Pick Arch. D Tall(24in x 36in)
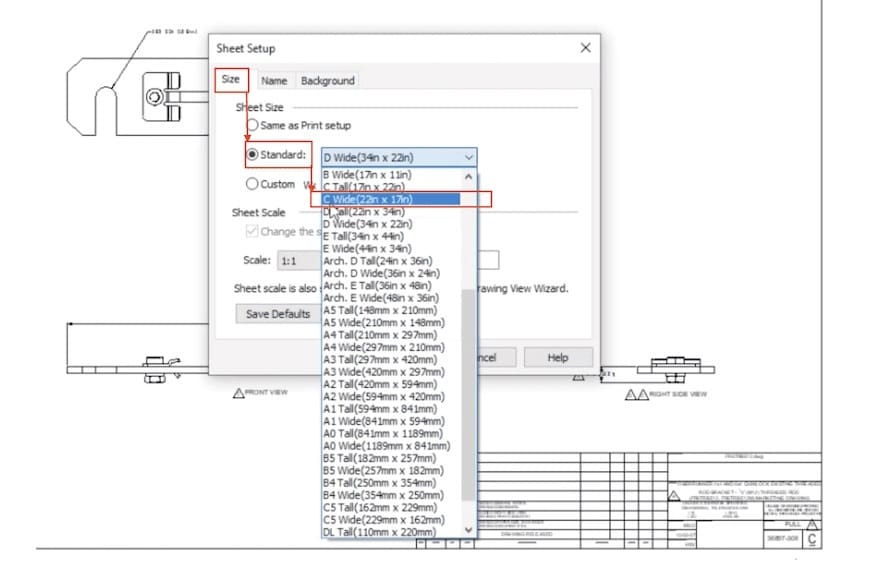 point(391,261)
